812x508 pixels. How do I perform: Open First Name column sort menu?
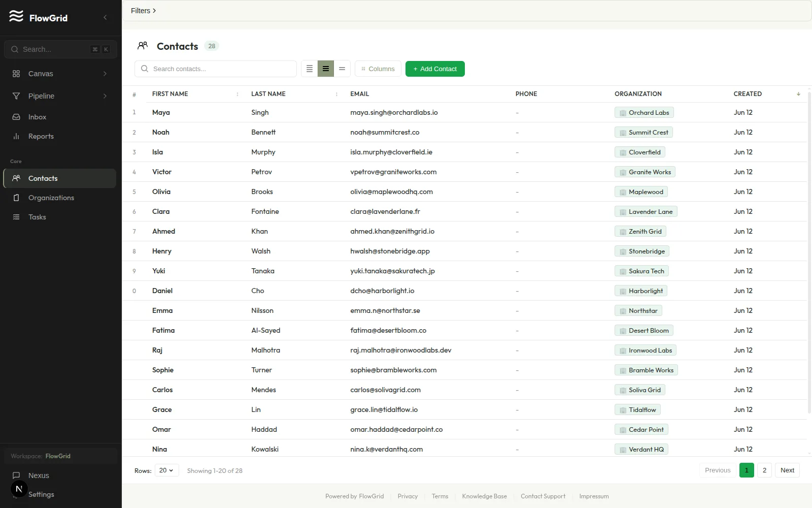[x=238, y=94]
